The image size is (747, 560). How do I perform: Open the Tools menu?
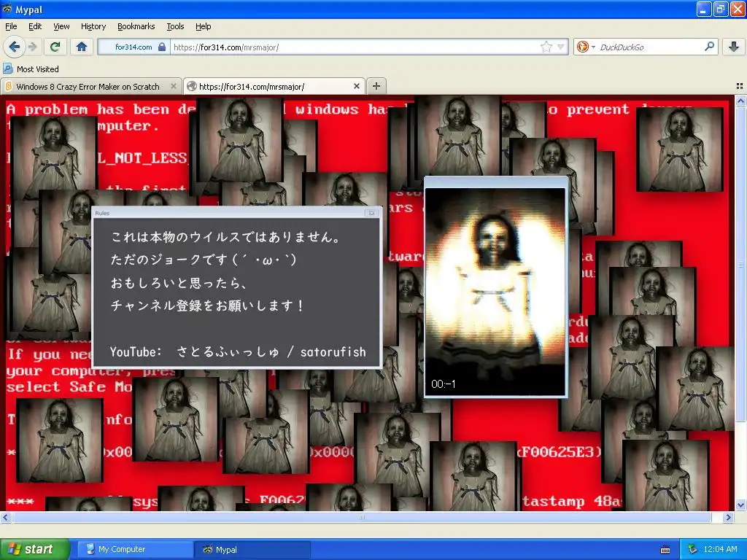tap(175, 26)
